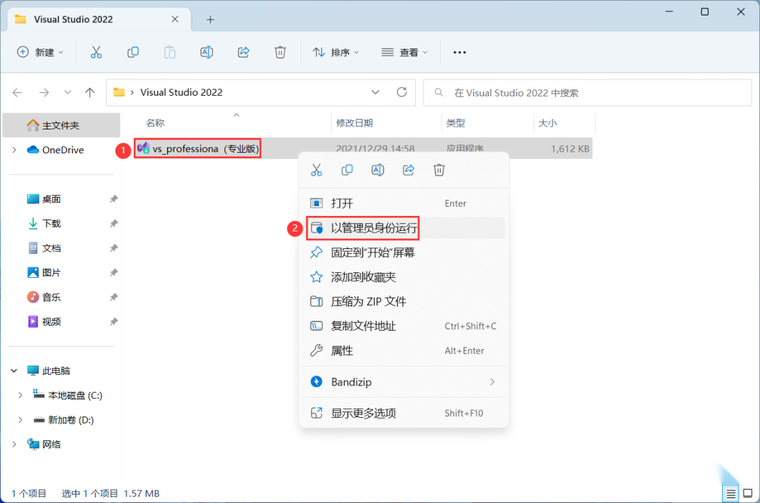
Task: Expand the OneDrive tree node
Action: click(x=14, y=150)
